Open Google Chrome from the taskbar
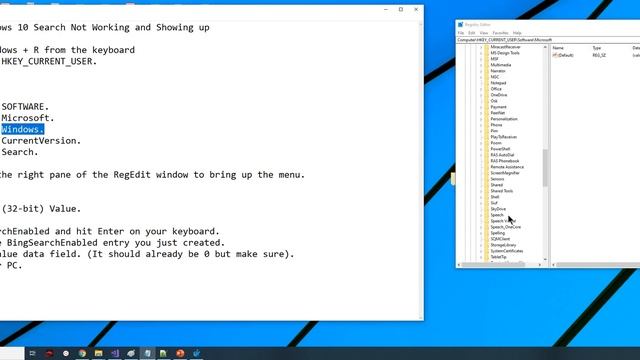640x360 pixels. pyautogui.click(x=82, y=353)
